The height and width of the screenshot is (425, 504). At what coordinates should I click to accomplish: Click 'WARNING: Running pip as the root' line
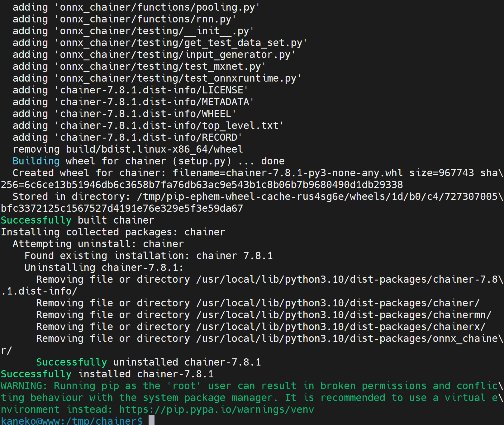point(252,385)
